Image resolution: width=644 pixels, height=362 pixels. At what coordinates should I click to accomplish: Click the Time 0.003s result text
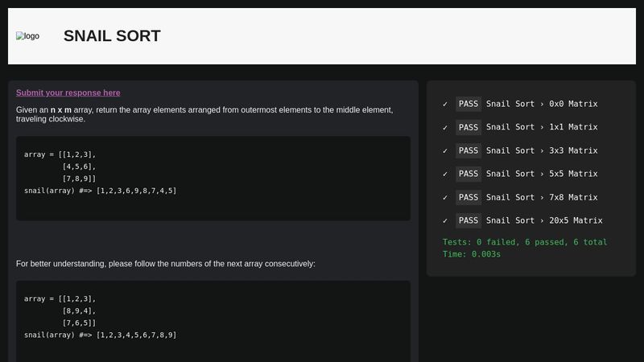tap(472, 254)
